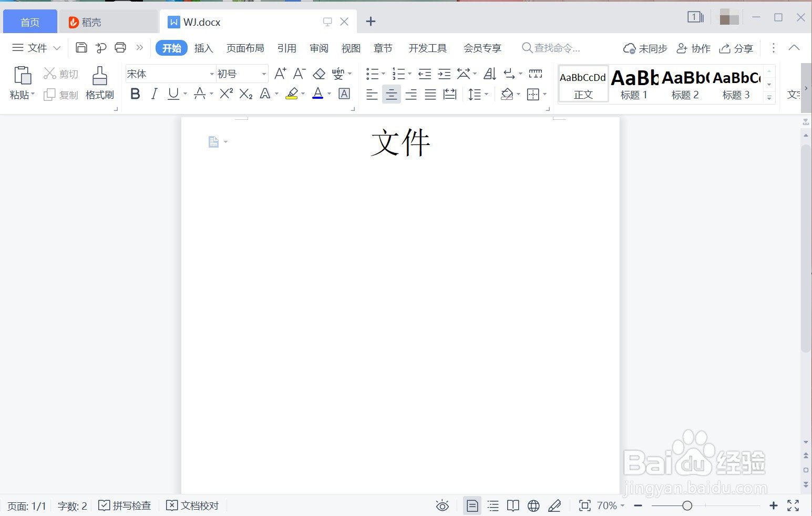
Task: Click the bulleted list icon
Action: pyautogui.click(x=372, y=74)
